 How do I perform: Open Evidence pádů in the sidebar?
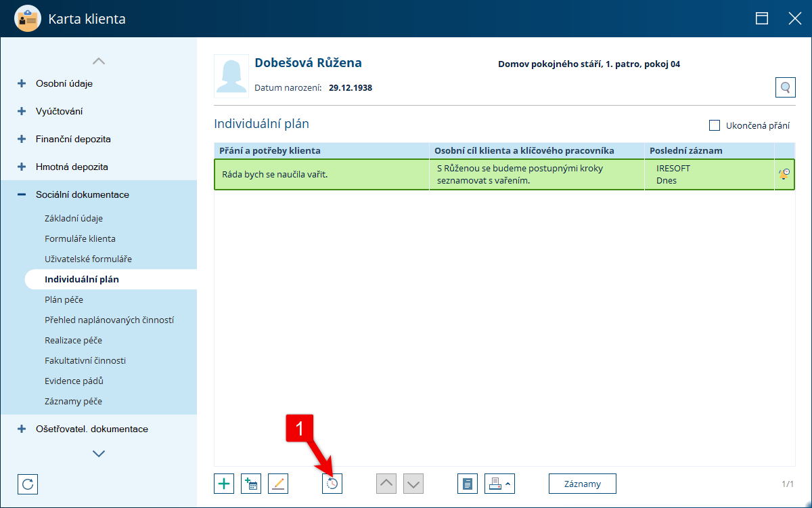click(74, 381)
